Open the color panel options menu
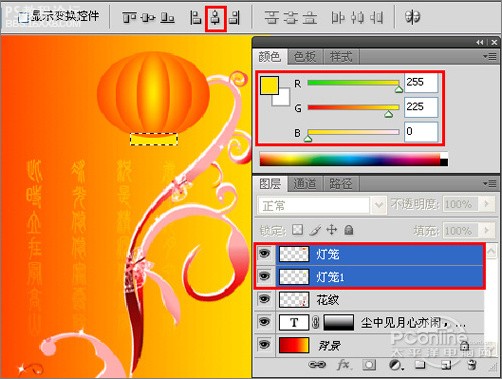Screen dimensions: 502x379 click(490, 57)
